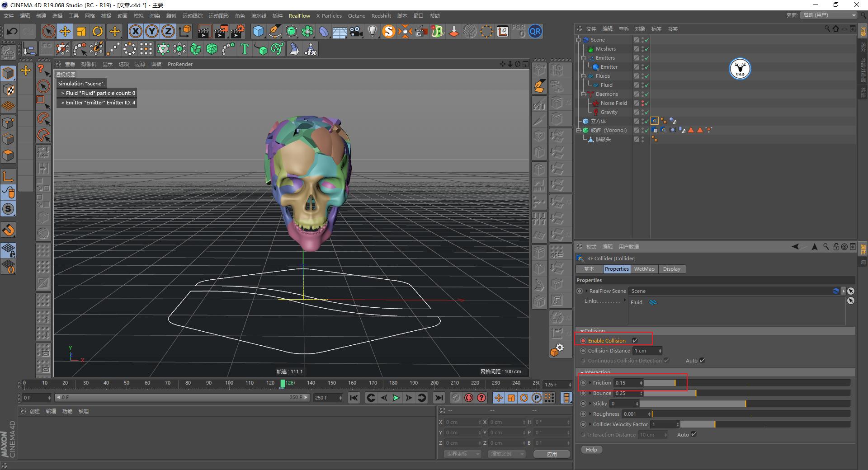Select the Rotate tool

pos(98,31)
